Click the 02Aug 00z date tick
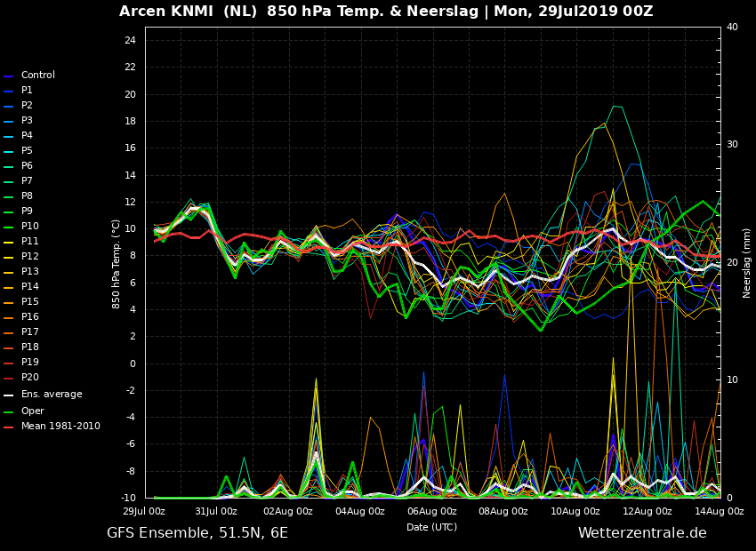This screenshot has width=756, height=551. (x=288, y=511)
